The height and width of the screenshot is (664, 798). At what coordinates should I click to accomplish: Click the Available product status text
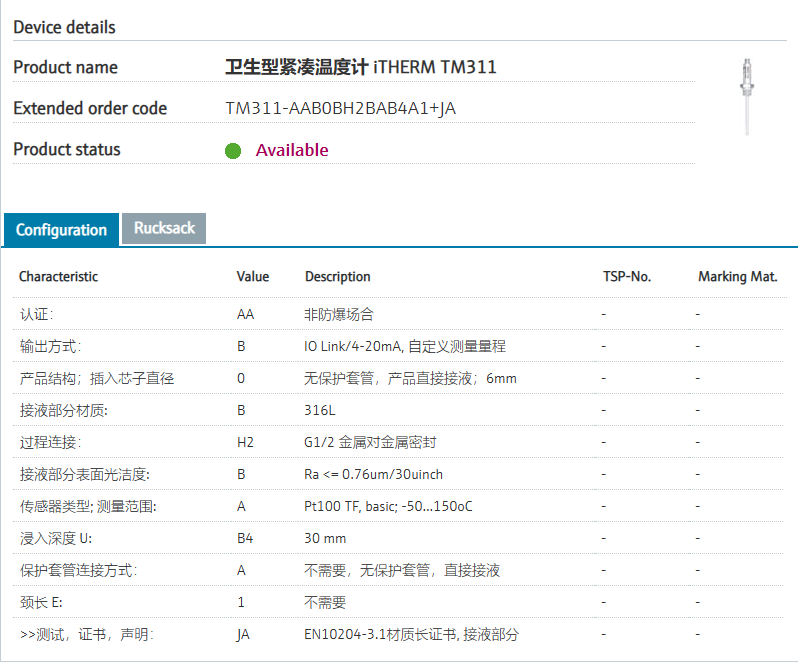(292, 150)
